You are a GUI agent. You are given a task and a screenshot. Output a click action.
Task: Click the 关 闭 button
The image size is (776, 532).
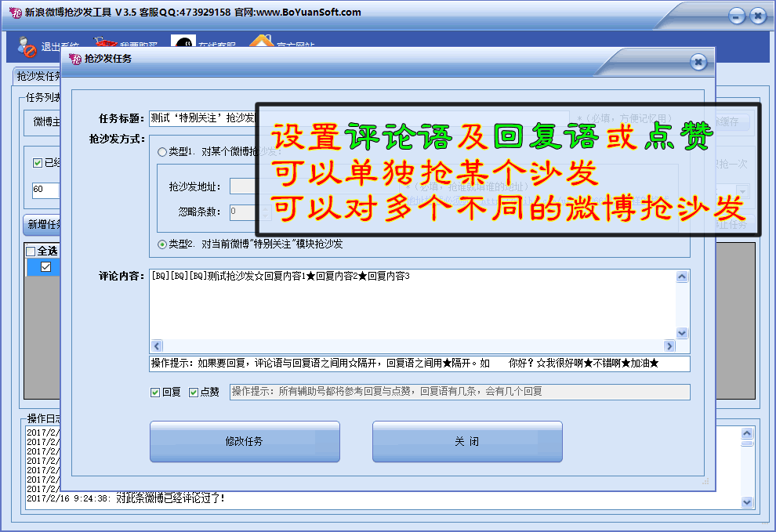(x=467, y=441)
